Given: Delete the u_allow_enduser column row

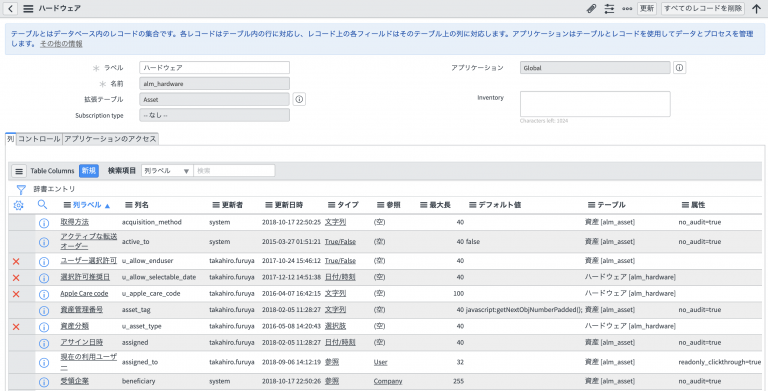Looking at the screenshot, I should (16, 262).
